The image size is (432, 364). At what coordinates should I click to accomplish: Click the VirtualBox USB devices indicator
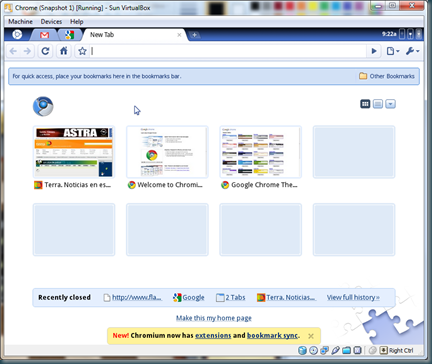pyautogui.click(x=335, y=350)
